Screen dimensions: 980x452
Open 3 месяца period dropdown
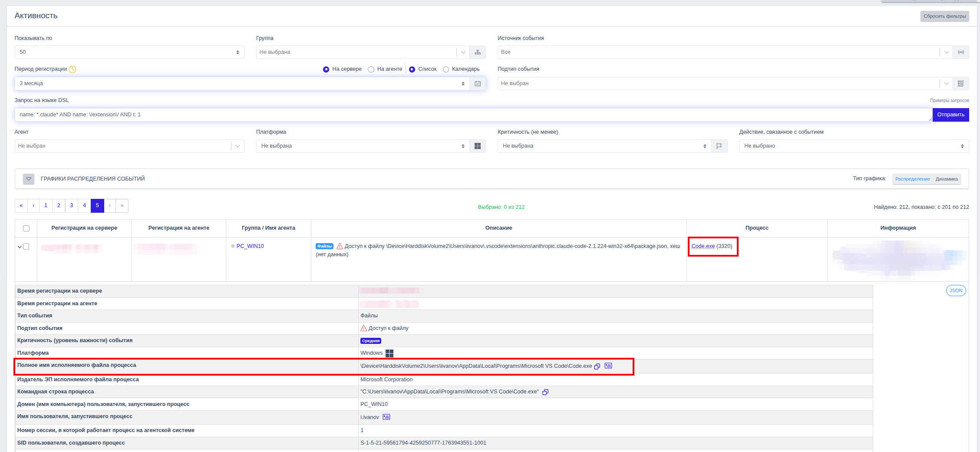242,83
